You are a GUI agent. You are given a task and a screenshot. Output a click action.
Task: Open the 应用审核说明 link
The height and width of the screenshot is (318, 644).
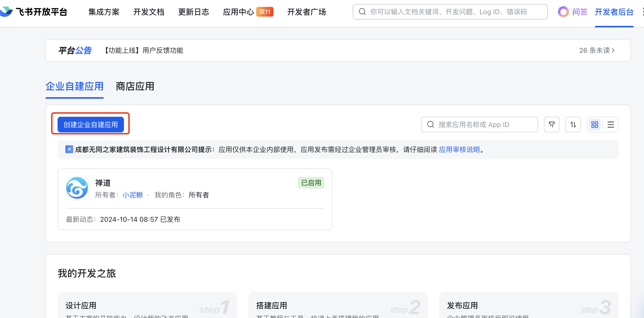click(x=459, y=149)
